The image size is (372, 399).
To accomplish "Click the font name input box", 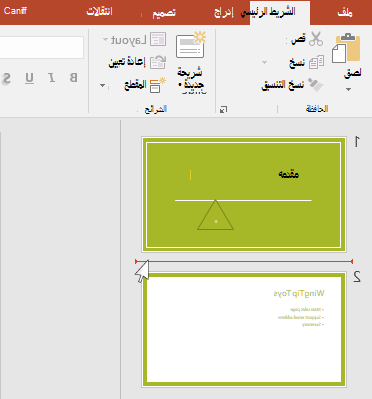I will pos(42,48).
